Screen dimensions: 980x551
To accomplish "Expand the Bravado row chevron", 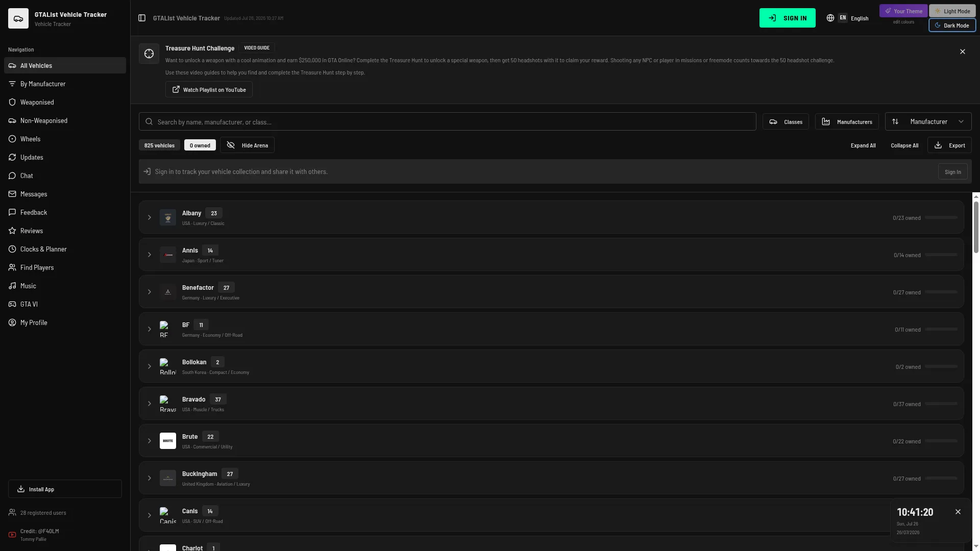I will pos(150,404).
